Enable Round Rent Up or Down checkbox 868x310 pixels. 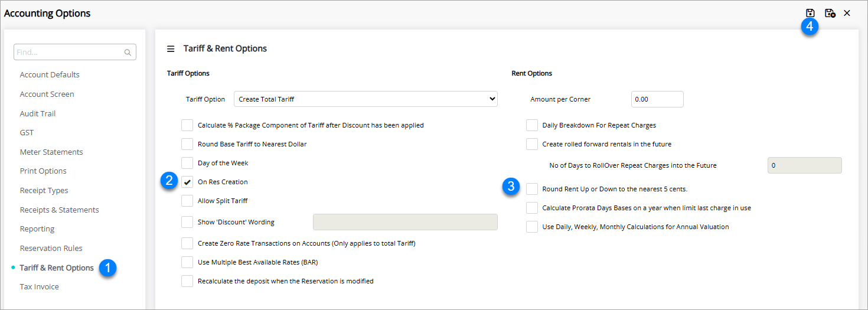point(532,189)
